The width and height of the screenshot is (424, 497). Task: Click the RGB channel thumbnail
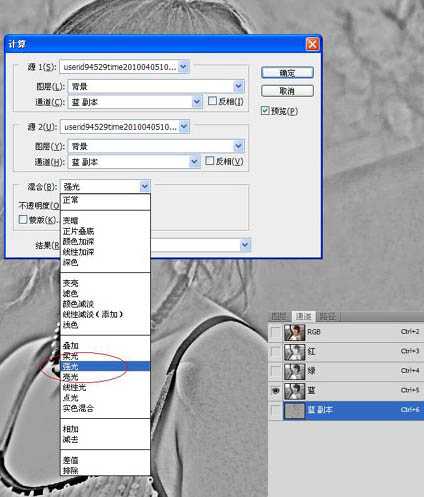(294, 332)
